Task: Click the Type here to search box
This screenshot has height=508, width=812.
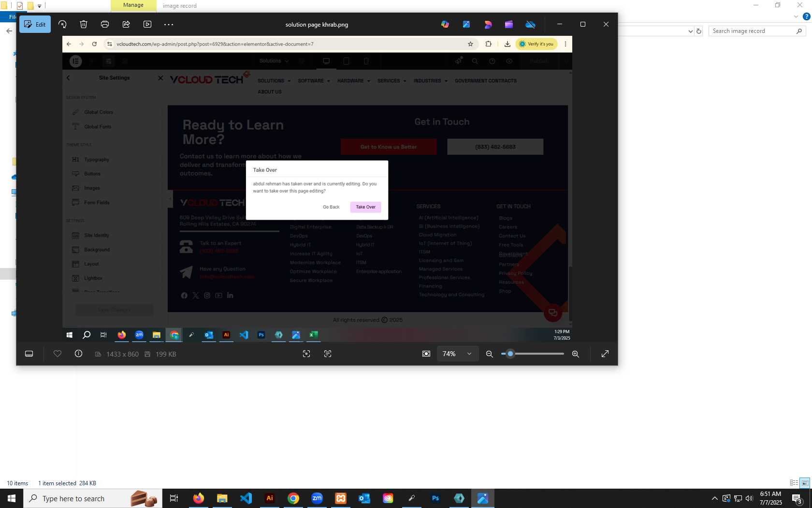Action: [93, 498]
